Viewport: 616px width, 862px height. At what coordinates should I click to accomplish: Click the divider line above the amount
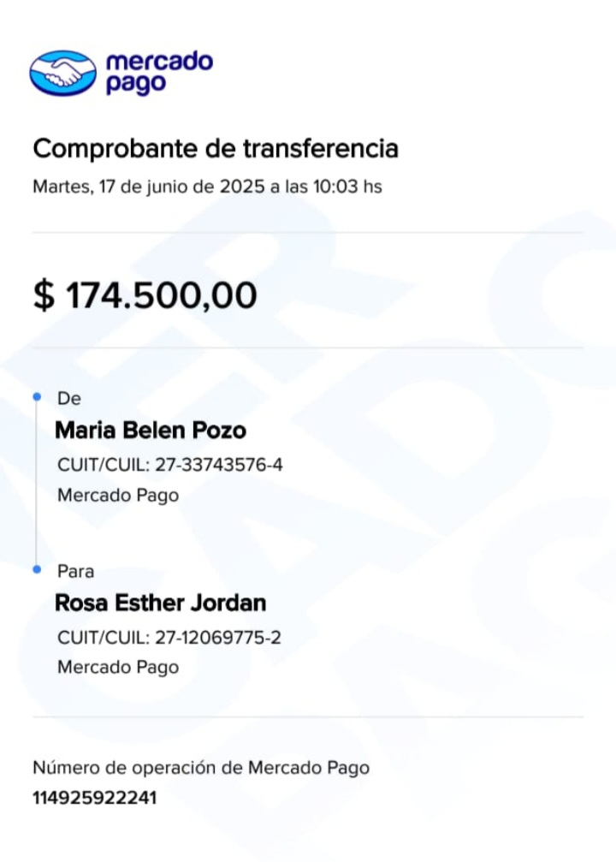(308, 232)
